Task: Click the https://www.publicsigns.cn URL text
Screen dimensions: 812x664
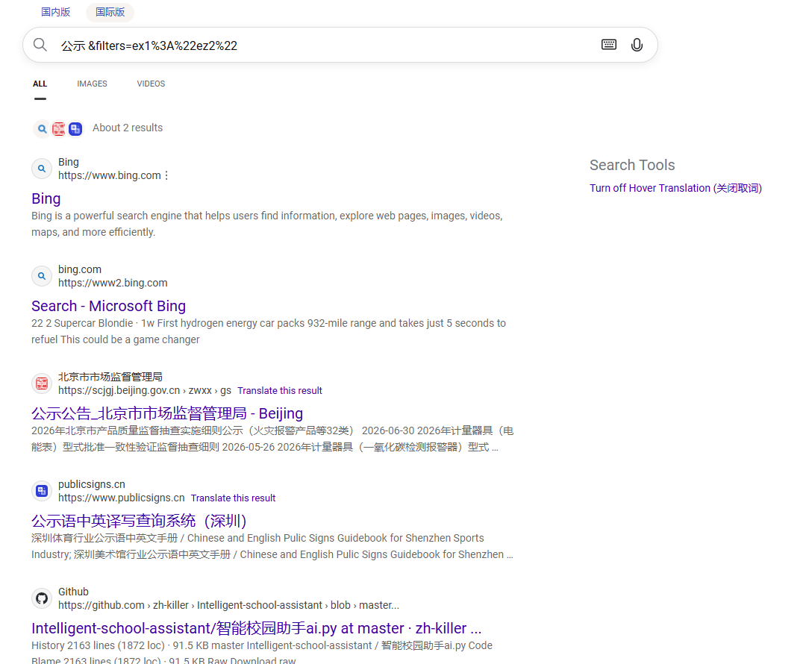Action: pyautogui.click(x=121, y=498)
